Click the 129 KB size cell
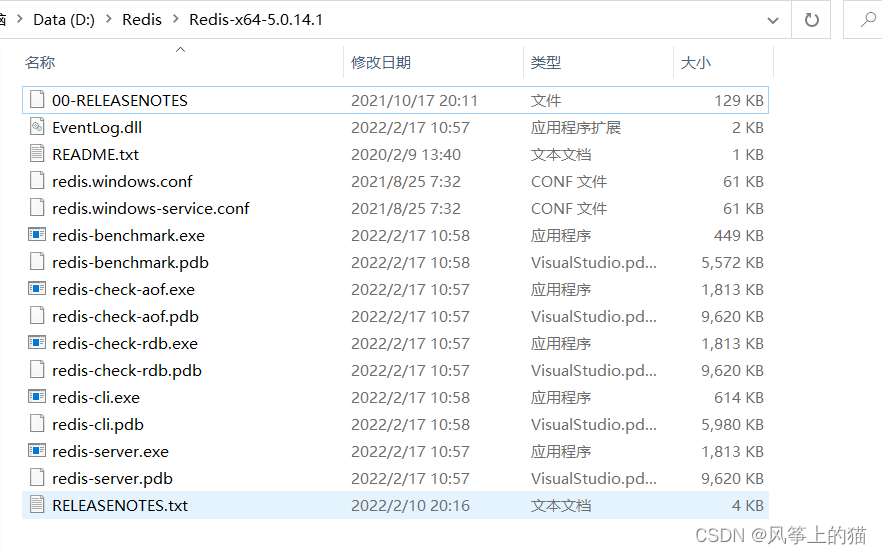 [739, 101]
